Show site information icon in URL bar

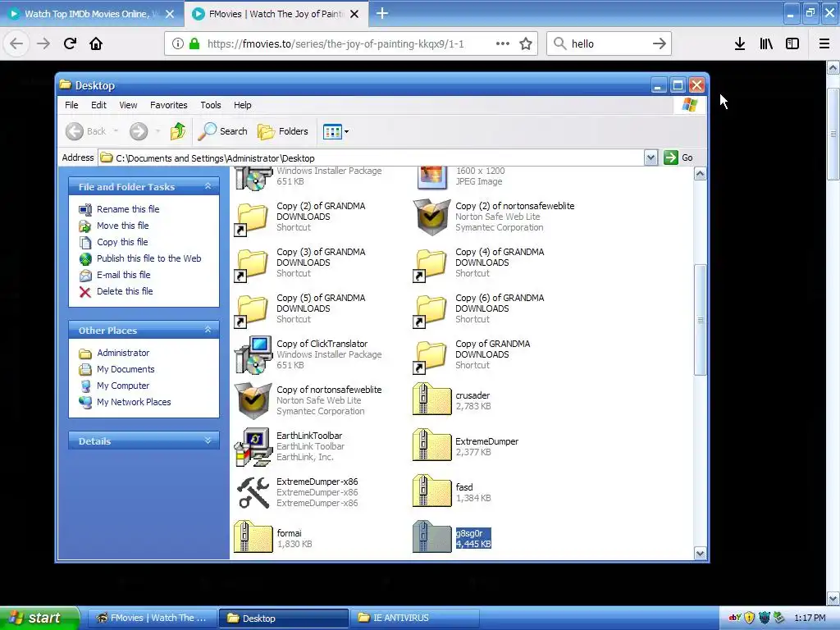click(178, 43)
